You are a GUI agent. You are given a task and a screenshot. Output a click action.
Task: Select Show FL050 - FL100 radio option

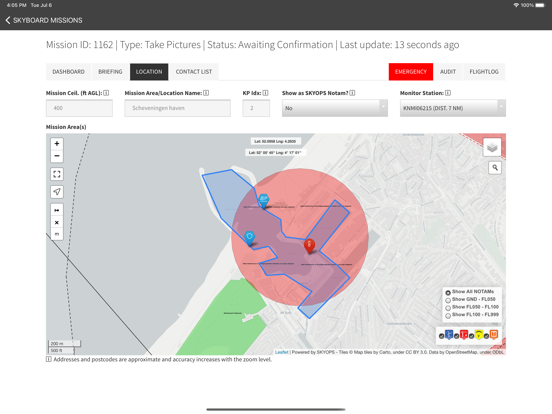click(448, 308)
